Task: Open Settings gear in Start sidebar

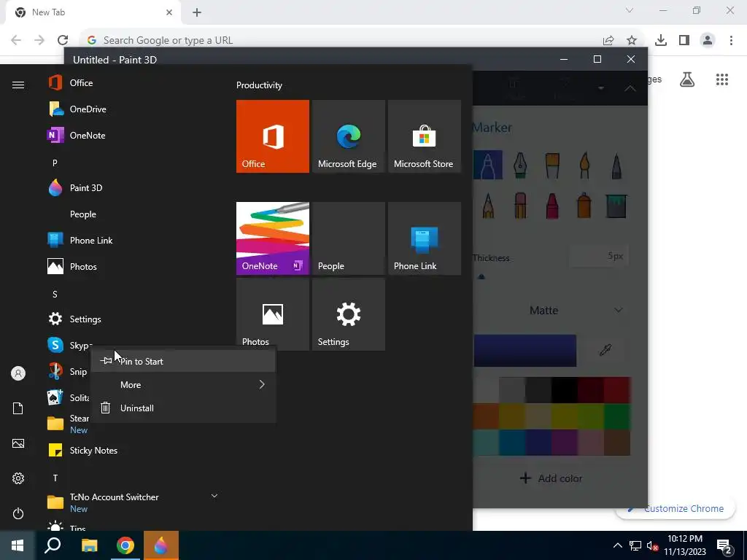Action: tap(18, 478)
